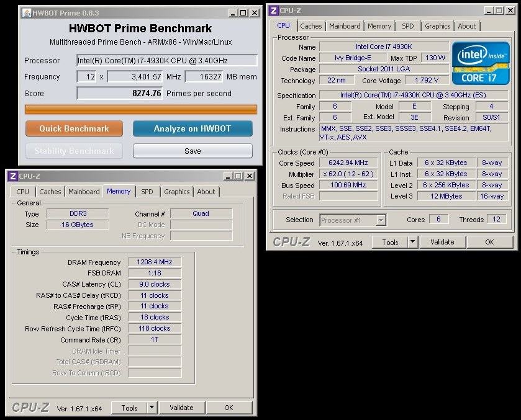Click the Max TDP value 130 W
The image size is (521, 420).
(435, 58)
